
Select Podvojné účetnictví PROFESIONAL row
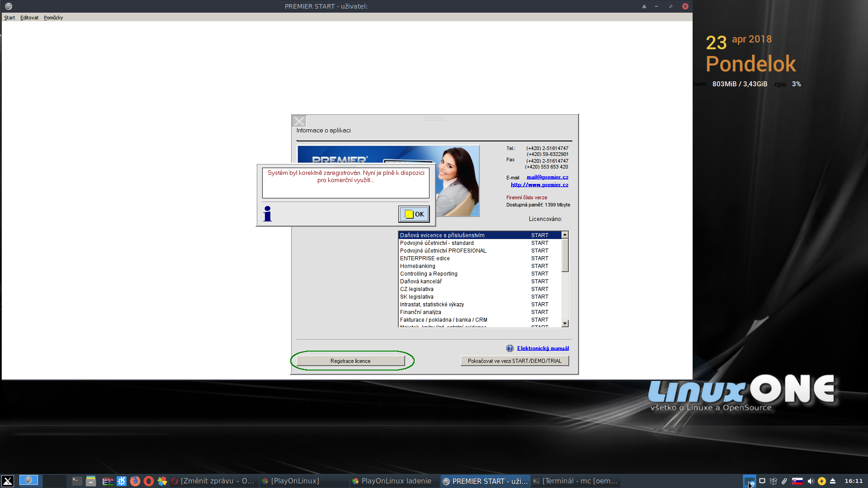pyautogui.click(x=480, y=251)
